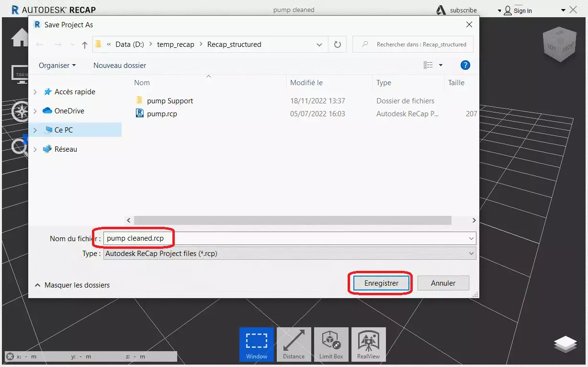Open the Organiser menu
The width and height of the screenshot is (588, 367).
pyautogui.click(x=57, y=65)
